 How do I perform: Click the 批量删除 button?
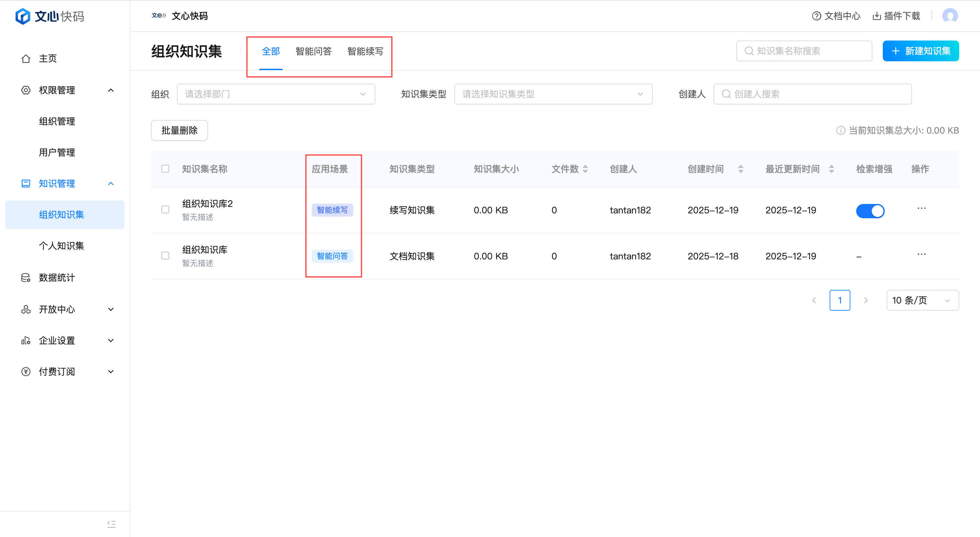point(179,131)
